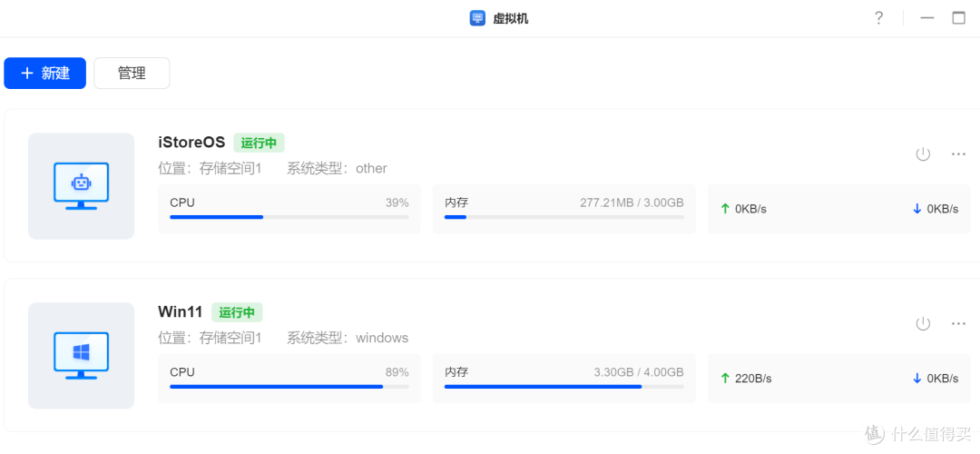This screenshot has height=454, width=980.
Task: Click the power icon for Win11
Action: [x=923, y=323]
